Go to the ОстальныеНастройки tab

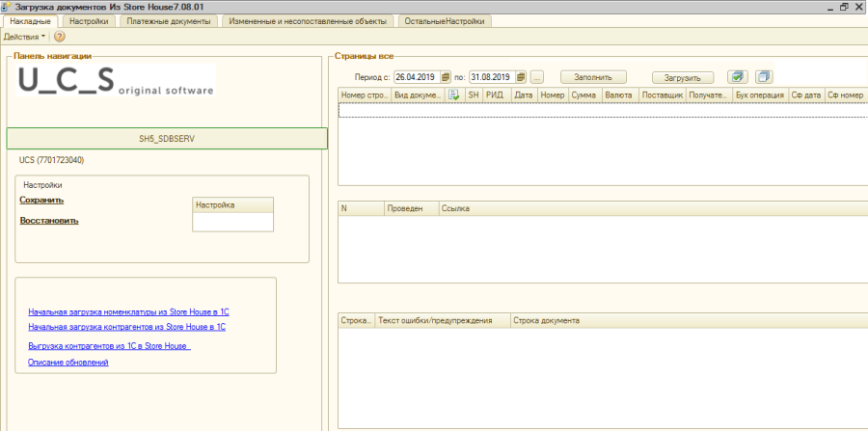coord(445,20)
